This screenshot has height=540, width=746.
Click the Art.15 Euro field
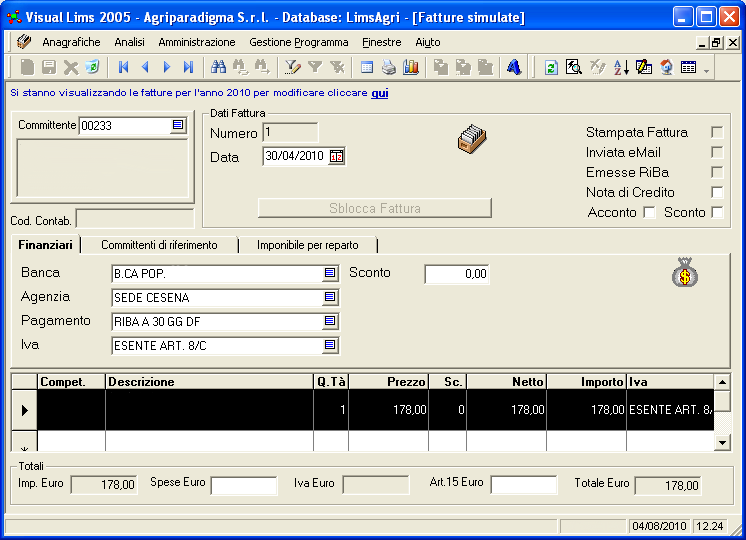(x=524, y=485)
